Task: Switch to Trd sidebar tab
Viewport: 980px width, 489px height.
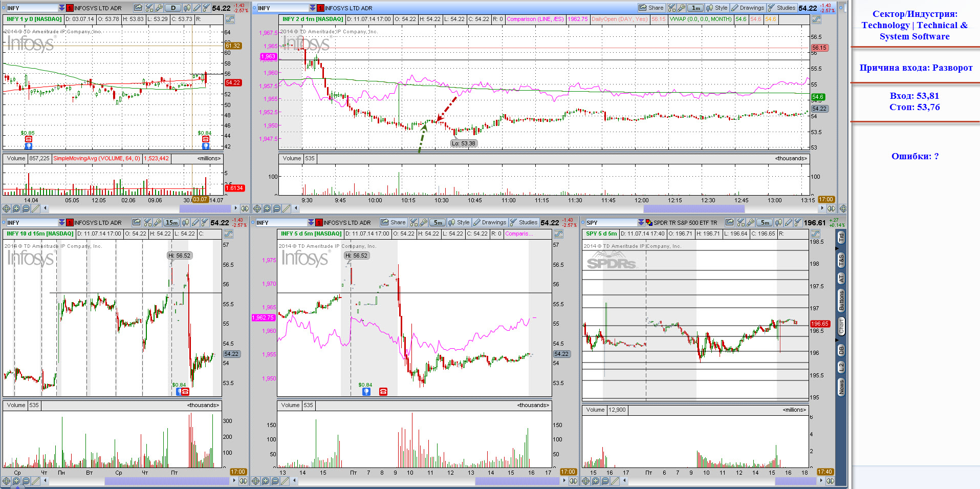Action: point(841,238)
